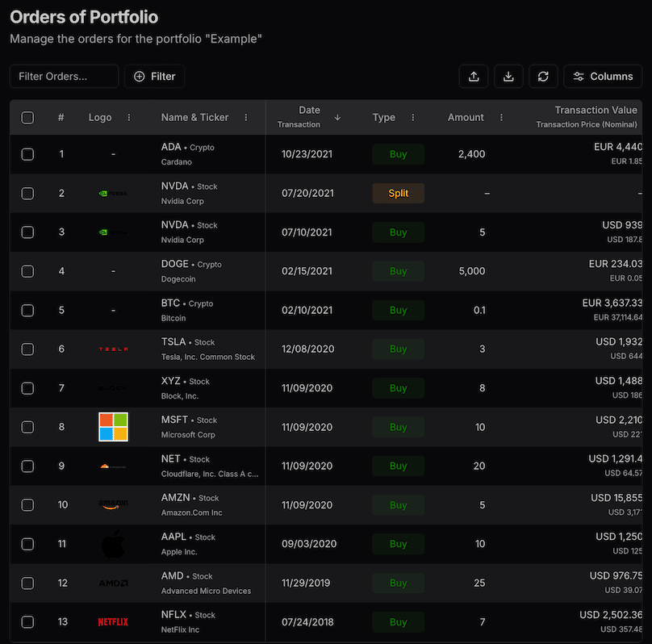Click the Split type badge for NVDA
This screenshot has width=652, height=644.
click(398, 194)
